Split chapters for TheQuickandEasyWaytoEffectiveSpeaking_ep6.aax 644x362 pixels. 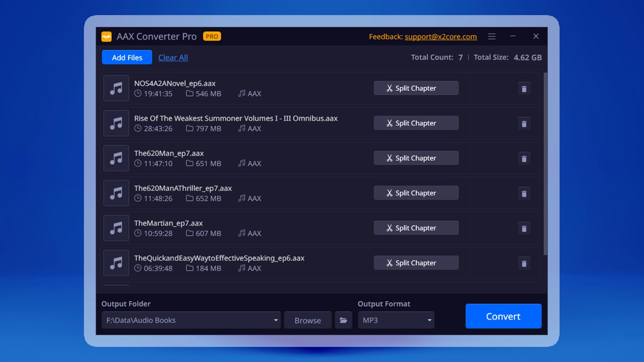[416, 263]
